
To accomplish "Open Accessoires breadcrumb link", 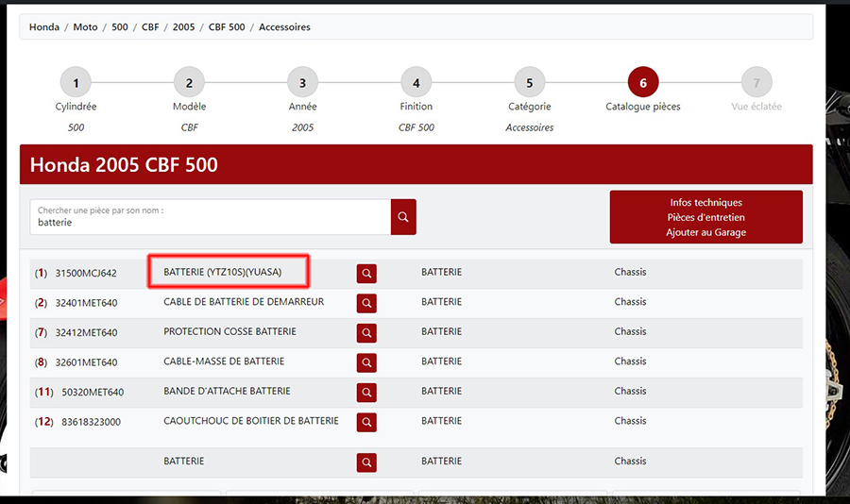I will [x=284, y=27].
